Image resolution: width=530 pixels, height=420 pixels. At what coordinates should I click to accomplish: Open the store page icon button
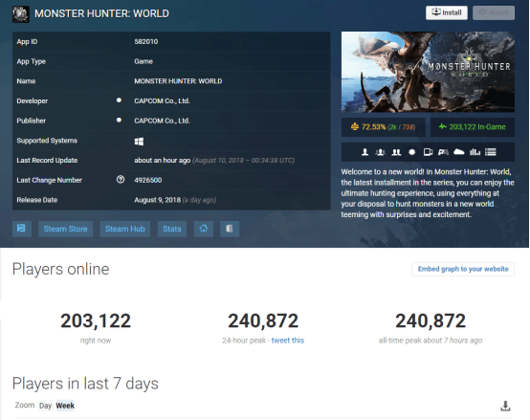22,229
